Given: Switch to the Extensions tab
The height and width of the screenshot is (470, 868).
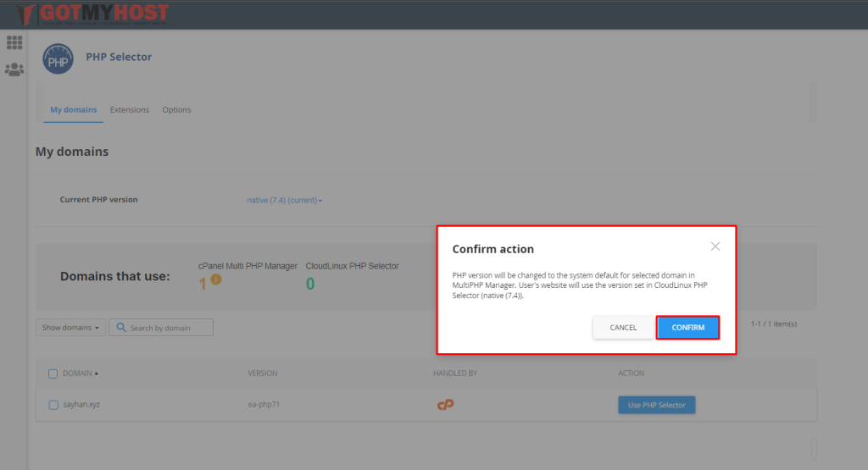Looking at the screenshot, I should click(129, 110).
